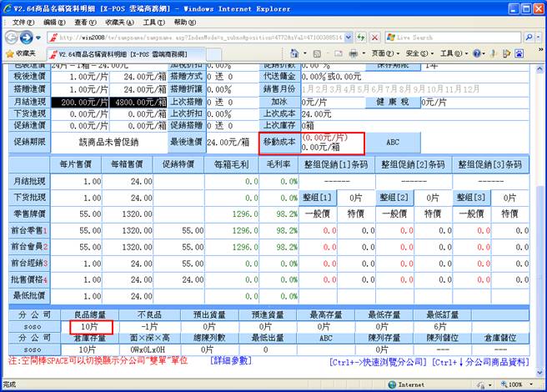The image size is (547, 392).
Task: Click the browser Forward arrow button
Action: 28,38
